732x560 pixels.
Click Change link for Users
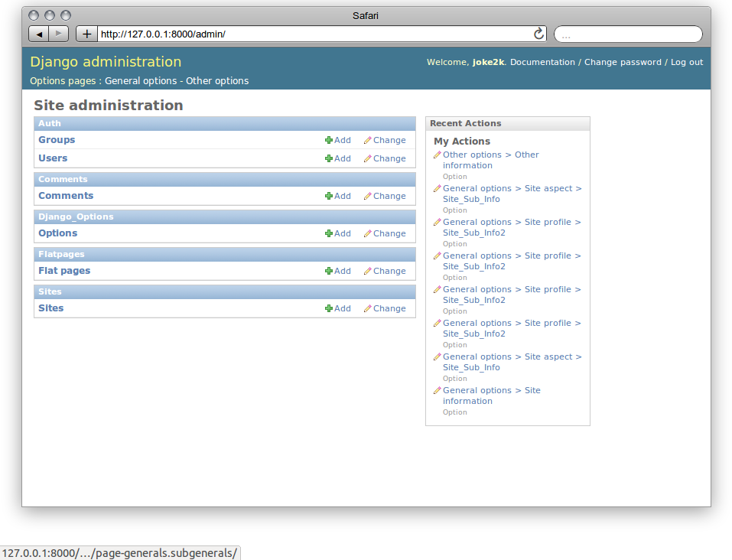[x=389, y=159]
